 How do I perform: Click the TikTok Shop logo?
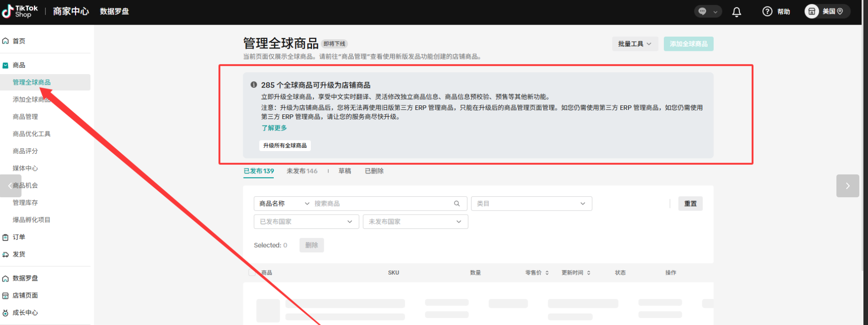[20, 11]
